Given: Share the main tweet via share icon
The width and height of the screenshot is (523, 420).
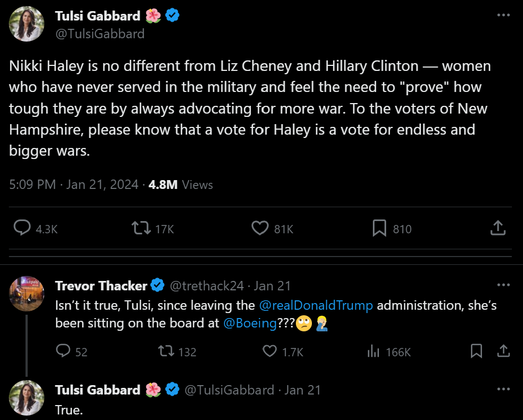Looking at the screenshot, I should click(498, 228).
